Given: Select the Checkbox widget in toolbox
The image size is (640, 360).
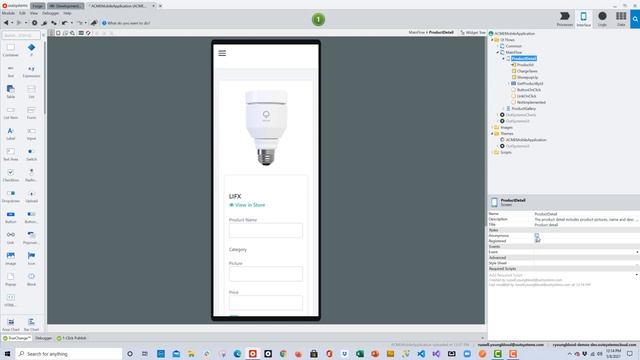Looking at the screenshot, I should 11,176.
